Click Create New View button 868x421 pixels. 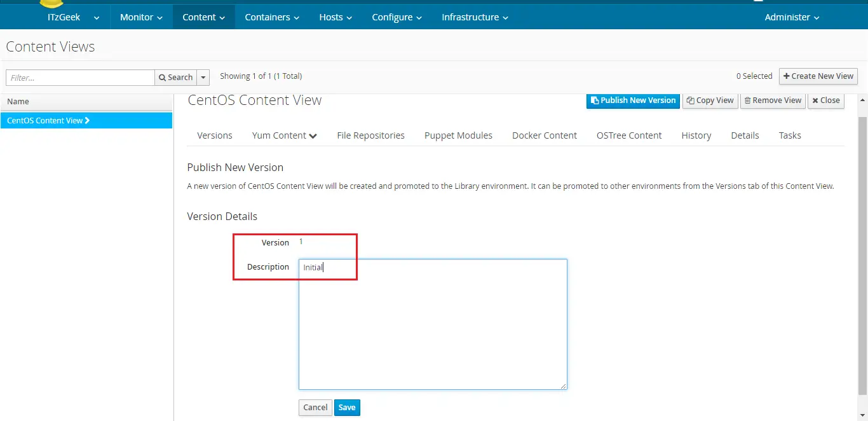click(x=818, y=76)
